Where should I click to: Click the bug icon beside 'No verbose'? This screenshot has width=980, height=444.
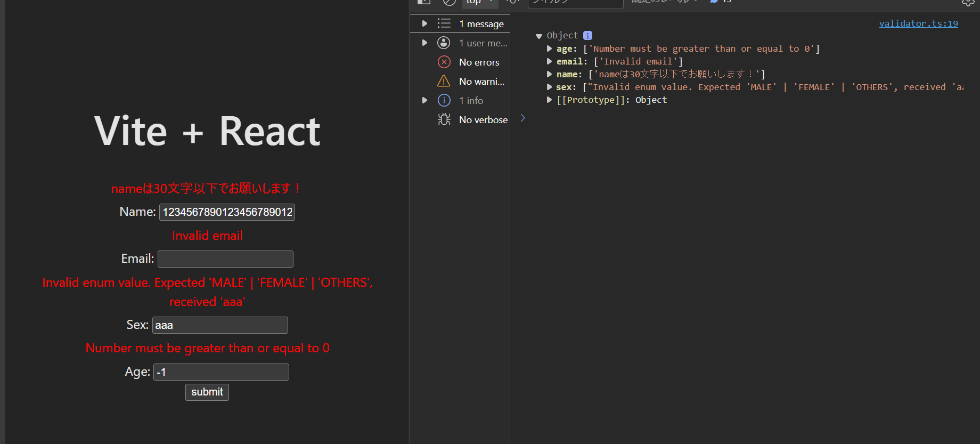tap(444, 119)
